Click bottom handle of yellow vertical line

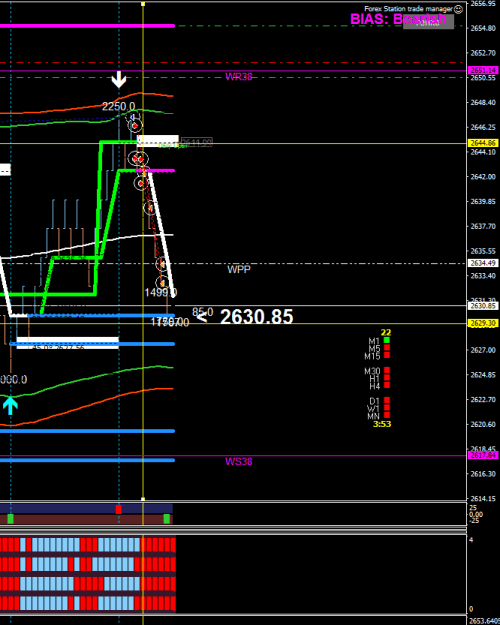click(143, 499)
